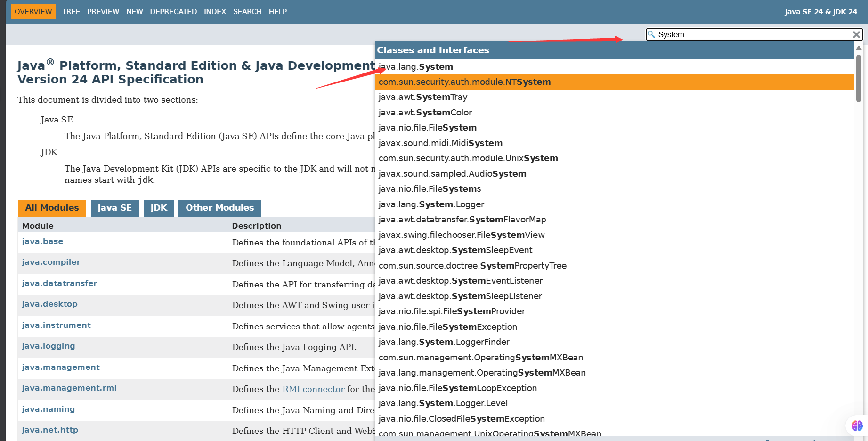Open the OVERVIEW navigation tab
Viewport: 868px width, 441px height.
click(x=33, y=12)
